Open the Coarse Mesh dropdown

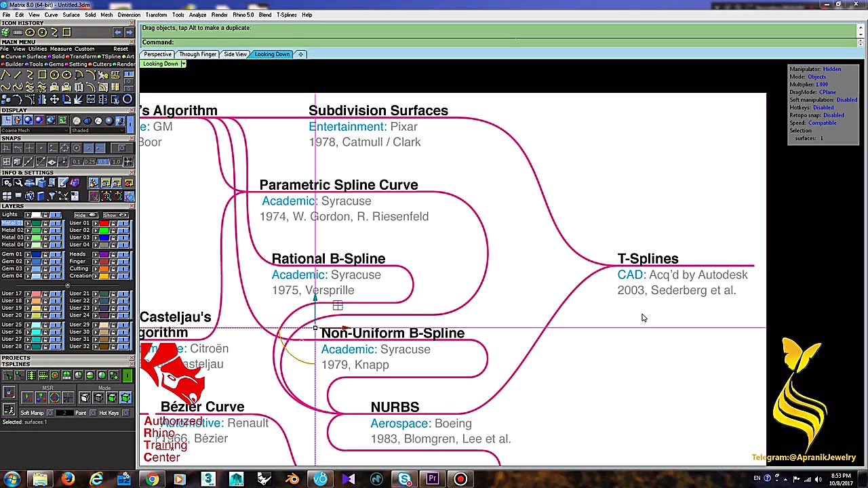point(35,130)
